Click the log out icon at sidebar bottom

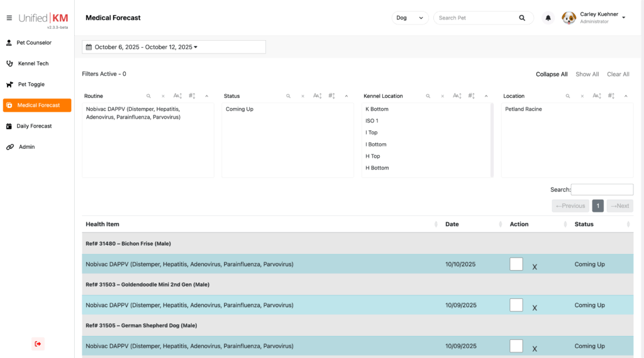pyautogui.click(x=38, y=344)
